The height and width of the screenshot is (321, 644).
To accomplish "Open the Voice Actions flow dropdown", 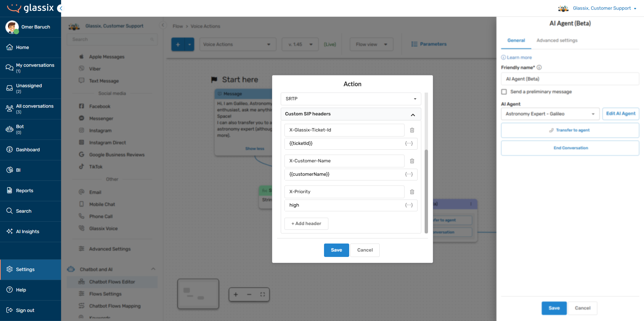I will click(x=238, y=44).
